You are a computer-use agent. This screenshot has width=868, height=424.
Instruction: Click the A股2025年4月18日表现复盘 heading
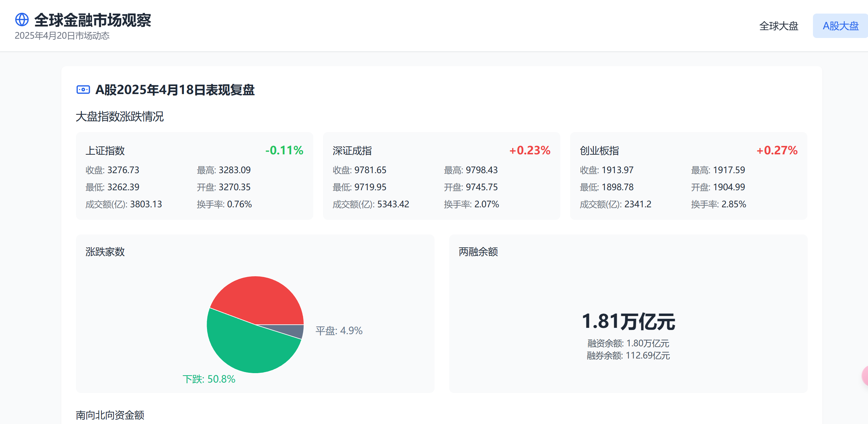(175, 90)
